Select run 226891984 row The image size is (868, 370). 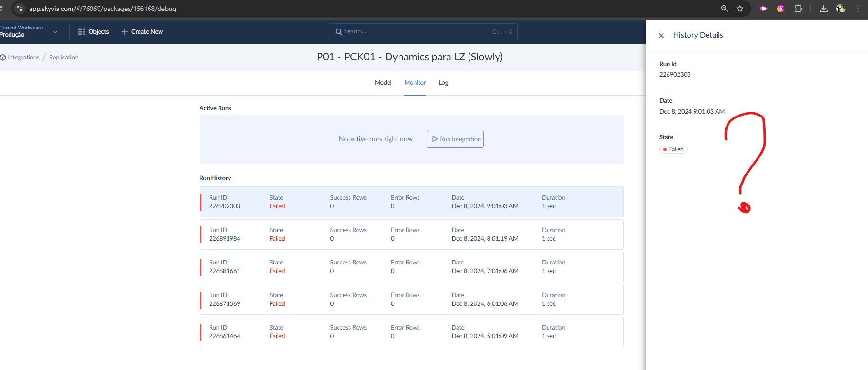tap(411, 234)
